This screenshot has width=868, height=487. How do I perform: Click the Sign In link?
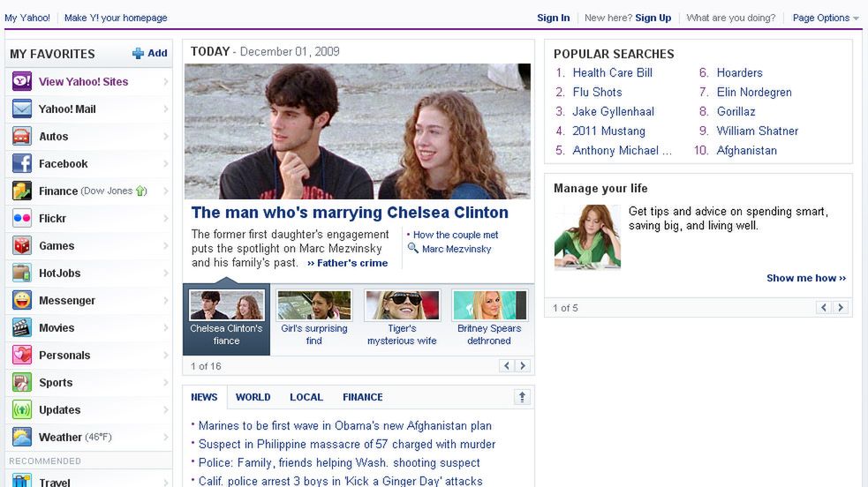coord(553,18)
